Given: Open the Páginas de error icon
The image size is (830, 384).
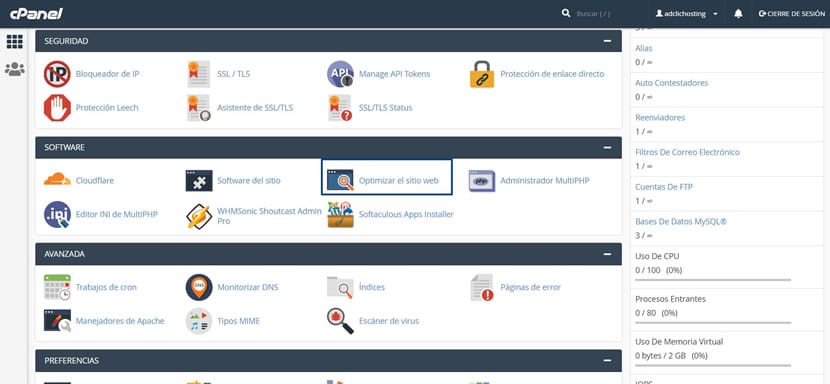Looking at the screenshot, I should [x=482, y=287].
